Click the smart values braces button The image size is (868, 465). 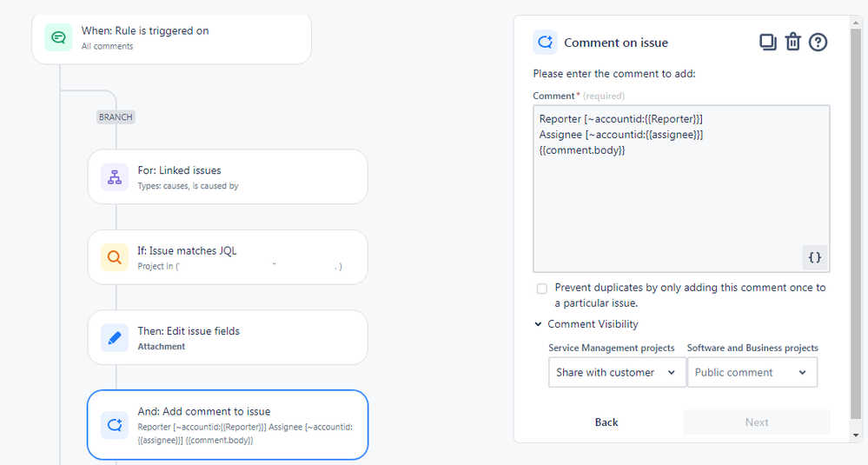[814, 257]
